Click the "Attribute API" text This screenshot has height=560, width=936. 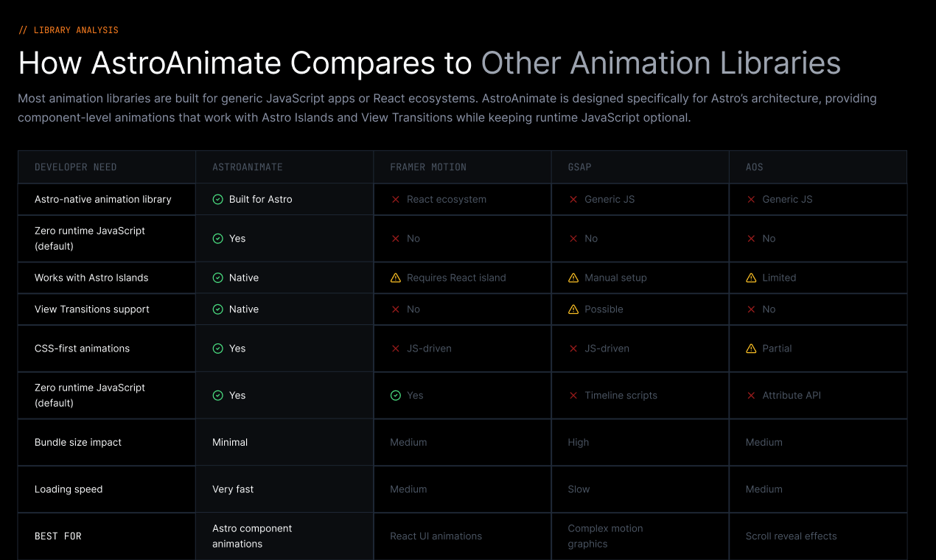[x=792, y=396]
